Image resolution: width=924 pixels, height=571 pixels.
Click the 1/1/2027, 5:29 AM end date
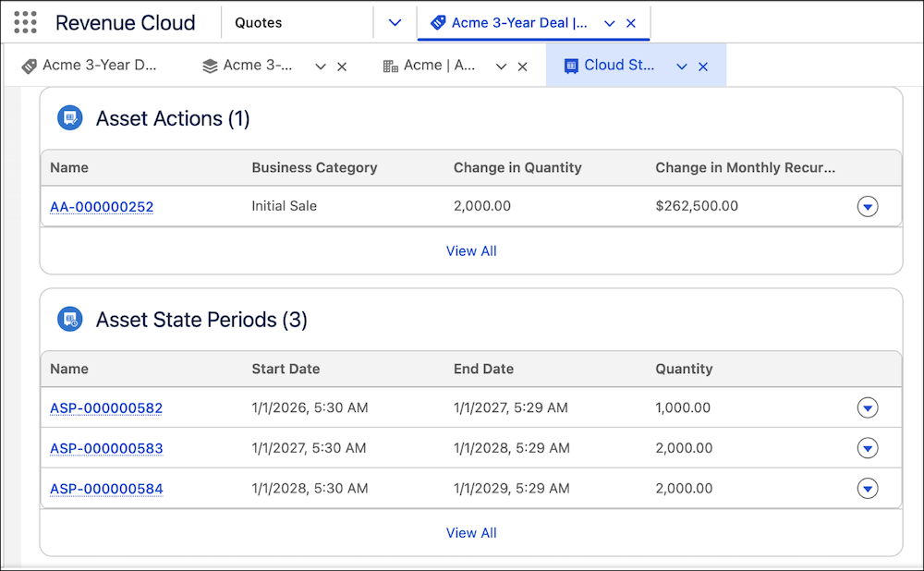click(x=510, y=407)
